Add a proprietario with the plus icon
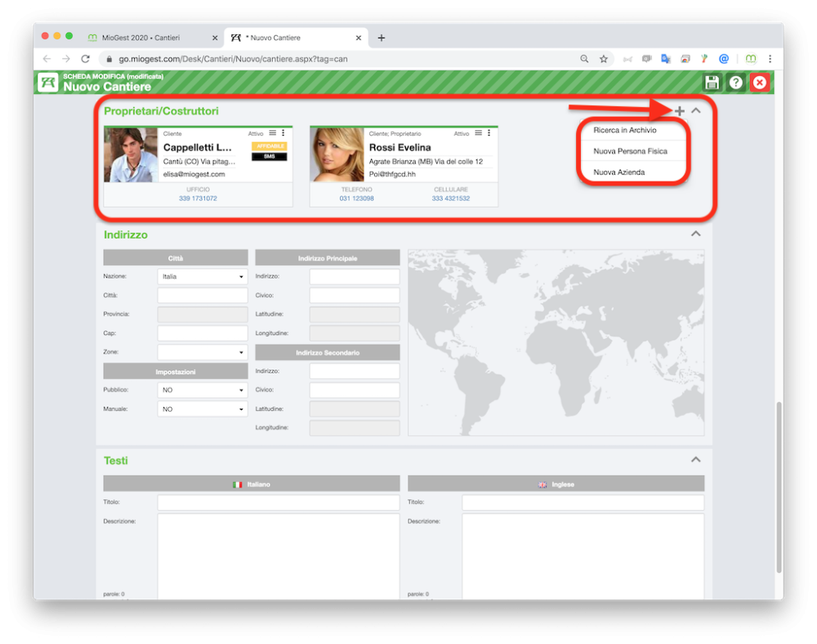 (680, 111)
